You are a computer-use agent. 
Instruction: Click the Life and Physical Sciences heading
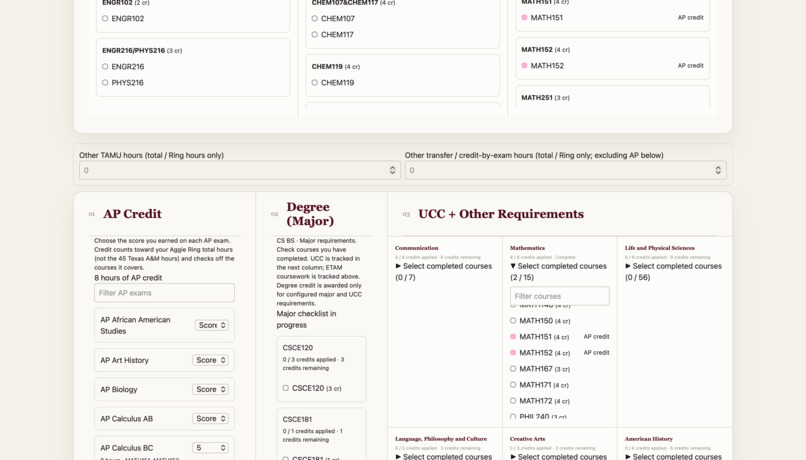[660, 248]
